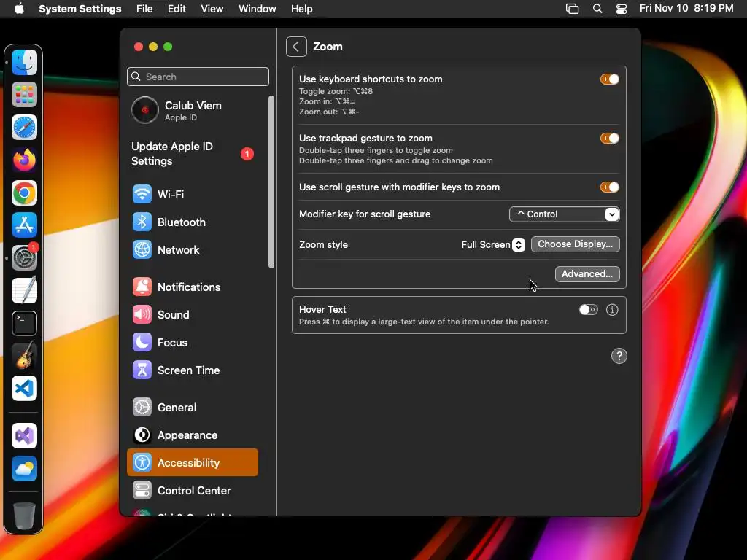Image resolution: width=747 pixels, height=560 pixels.
Task: Open Zoom style Full Screen popup
Action: [x=492, y=244]
